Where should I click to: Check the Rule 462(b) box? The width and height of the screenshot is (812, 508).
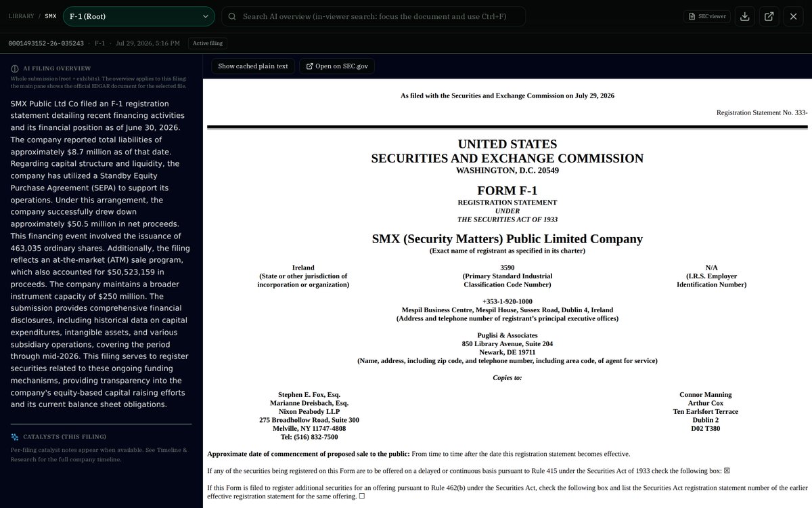click(x=362, y=496)
